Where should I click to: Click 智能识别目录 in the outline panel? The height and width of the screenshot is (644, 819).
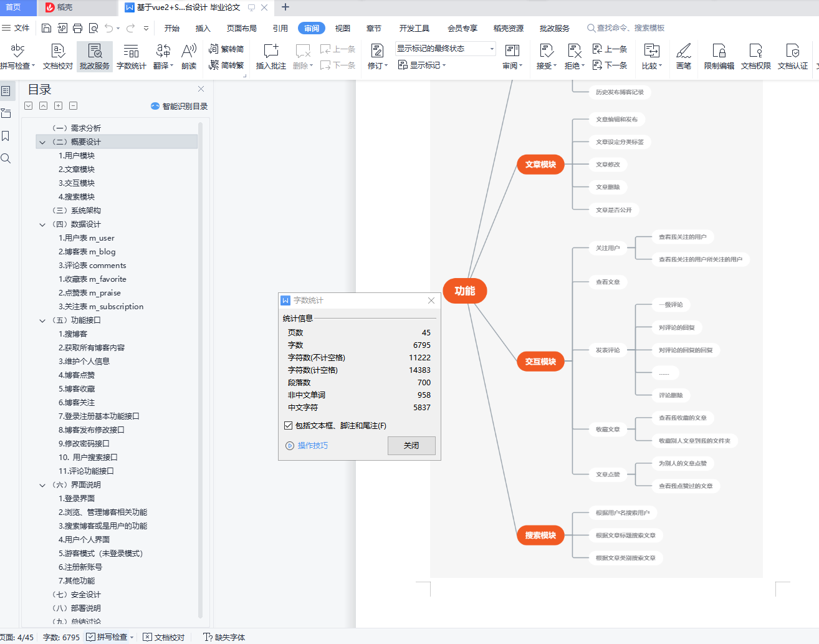(x=180, y=106)
